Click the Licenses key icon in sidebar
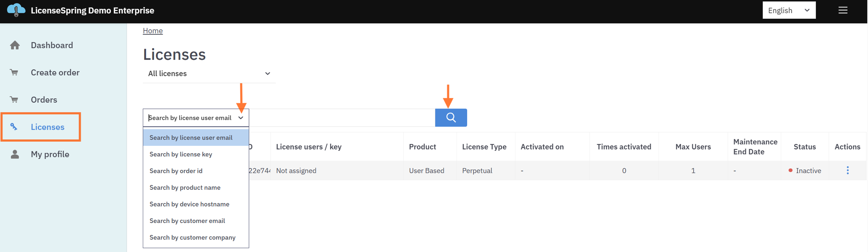 point(14,127)
